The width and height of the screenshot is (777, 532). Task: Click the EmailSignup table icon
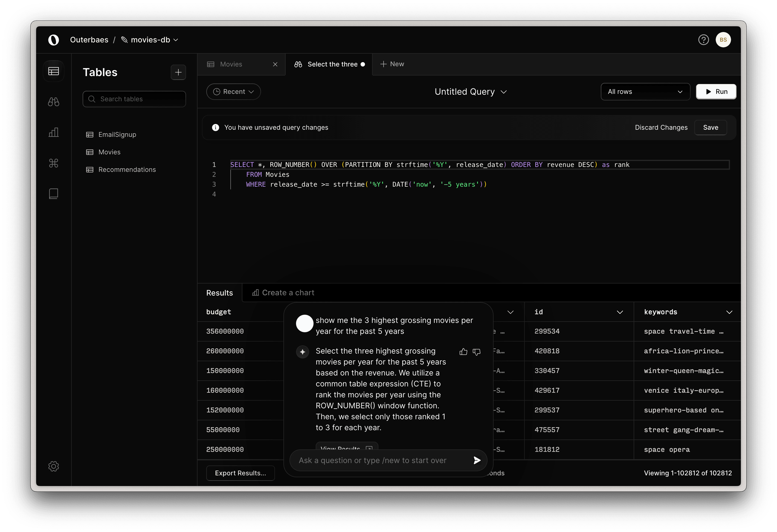point(90,135)
